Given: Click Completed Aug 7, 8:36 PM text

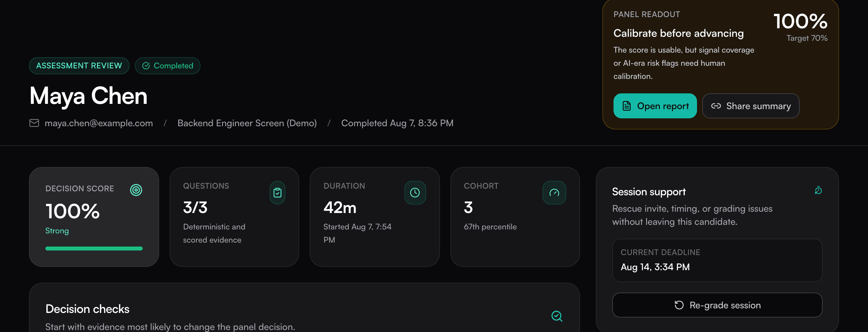Looking at the screenshot, I should point(397,123).
